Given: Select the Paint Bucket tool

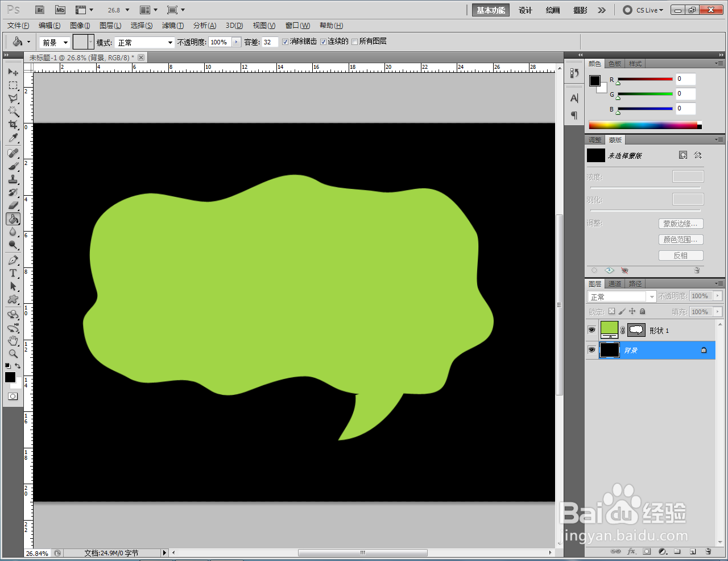Looking at the screenshot, I should pyautogui.click(x=13, y=219).
